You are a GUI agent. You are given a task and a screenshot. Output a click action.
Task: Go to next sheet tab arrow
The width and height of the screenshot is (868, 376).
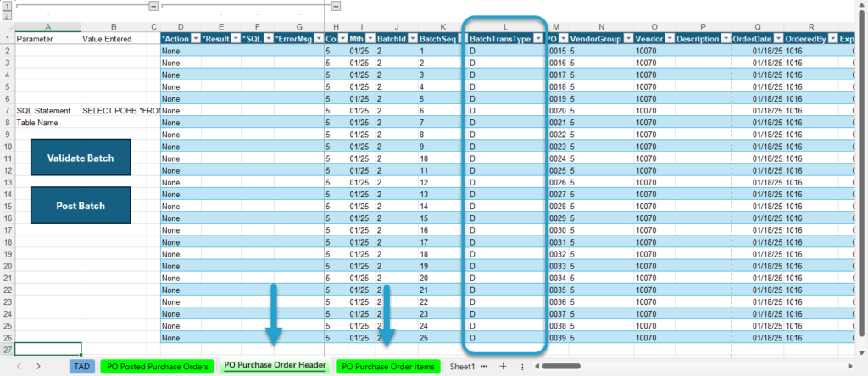[38, 366]
